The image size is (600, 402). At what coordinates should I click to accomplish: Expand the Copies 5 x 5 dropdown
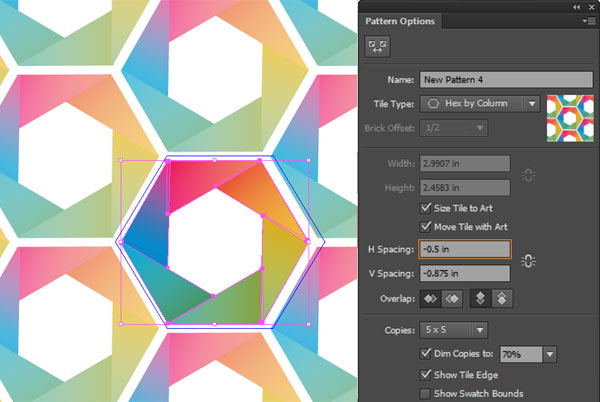(481, 329)
